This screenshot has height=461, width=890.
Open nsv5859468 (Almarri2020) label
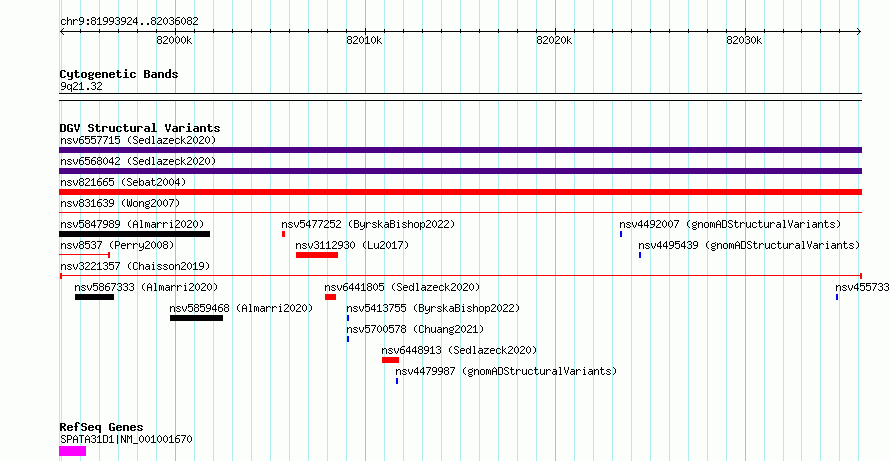[x=241, y=308]
